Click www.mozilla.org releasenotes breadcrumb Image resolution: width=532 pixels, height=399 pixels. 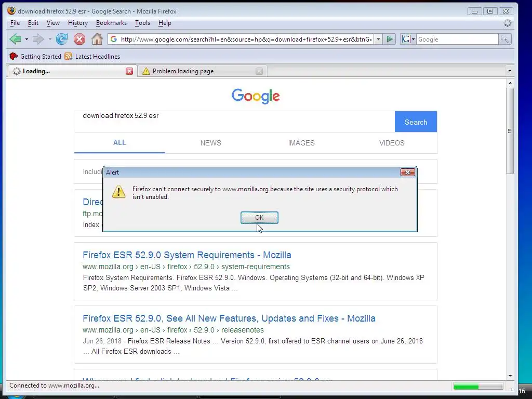pos(173,330)
